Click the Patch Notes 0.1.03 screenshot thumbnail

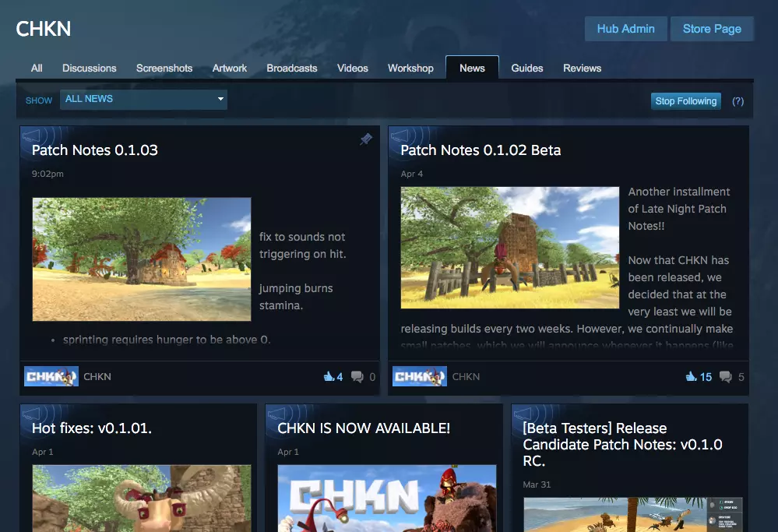(x=142, y=259)
